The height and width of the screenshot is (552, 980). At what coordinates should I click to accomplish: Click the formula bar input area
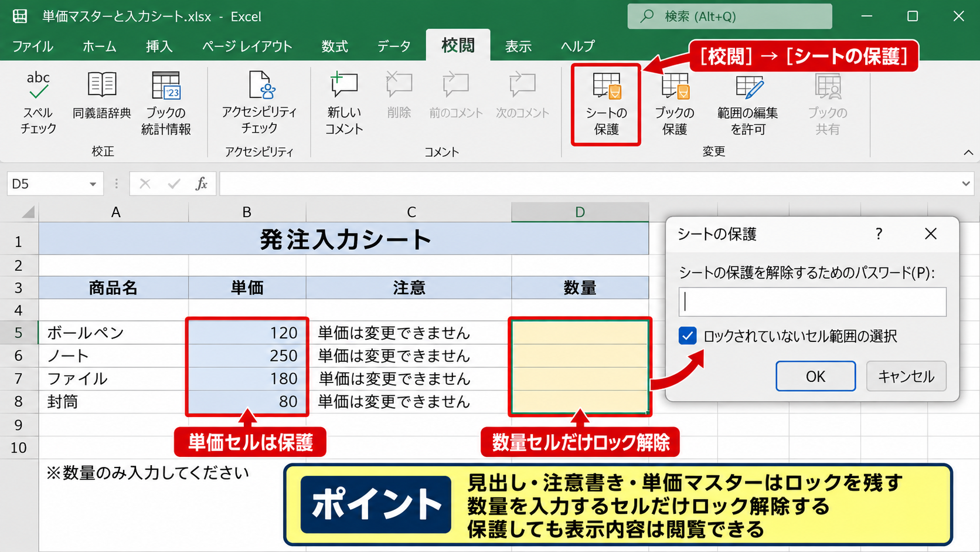point(589,184)
